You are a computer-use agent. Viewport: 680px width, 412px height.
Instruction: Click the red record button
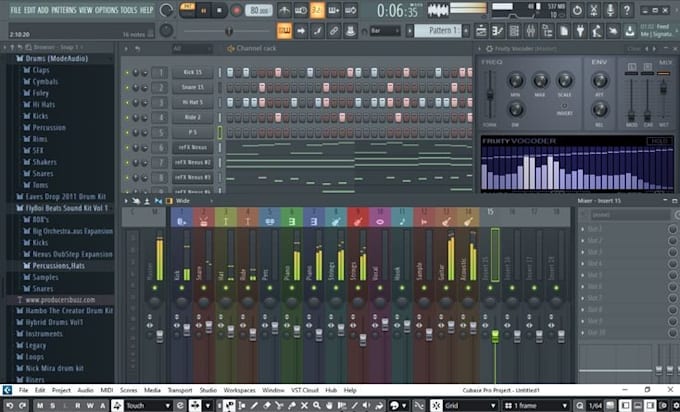(236, 10)
